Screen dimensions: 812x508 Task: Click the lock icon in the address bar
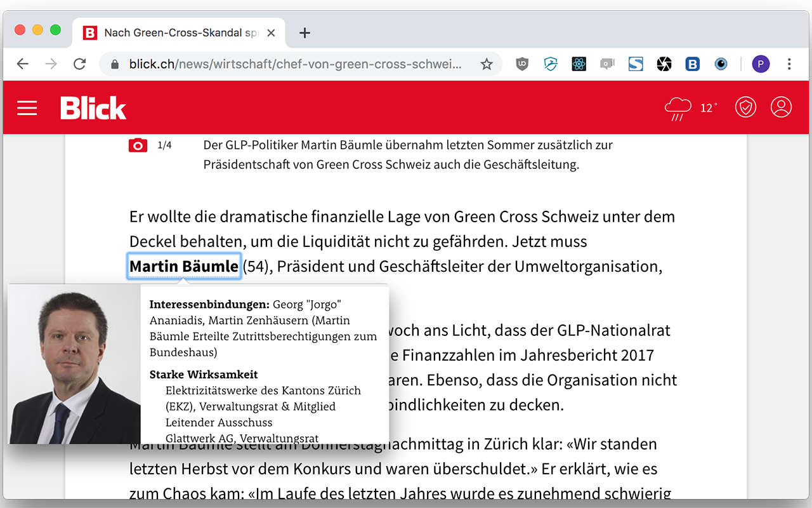click(x=115, y=64)
